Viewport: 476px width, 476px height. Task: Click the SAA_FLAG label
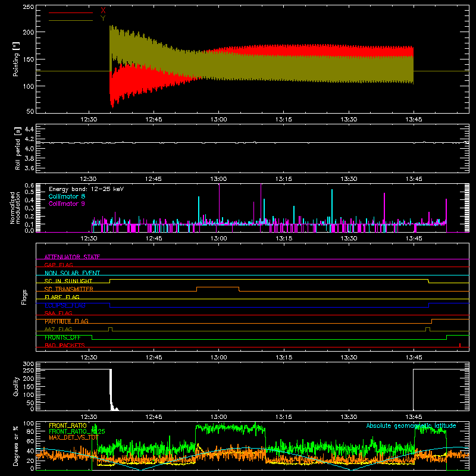tap(58, 313)
